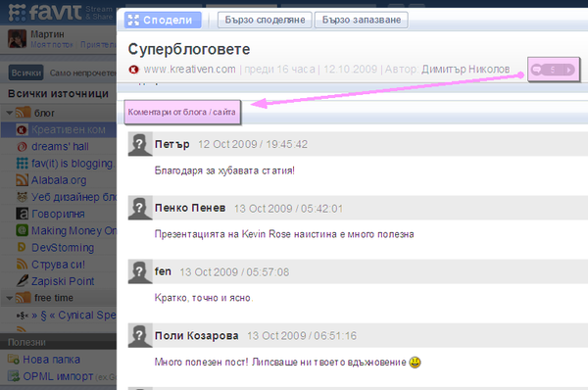Click the Сподели share button
This screenshot has width=588, height=390.
click(163, 20)
